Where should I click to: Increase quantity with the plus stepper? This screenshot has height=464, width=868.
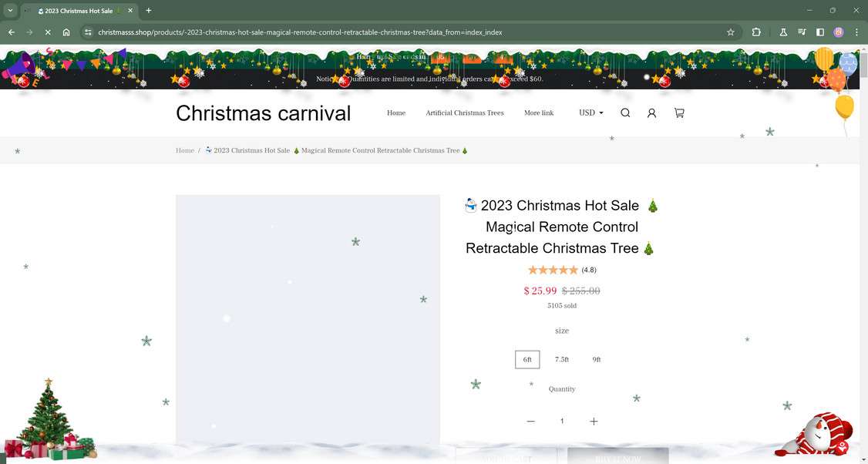[594, 421]
